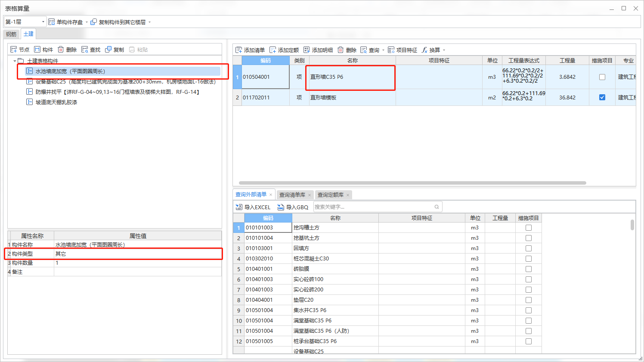Open the 换算 dropdown arrow
The height and width of the screenshot is (362, 644).
tap(444, 50)
